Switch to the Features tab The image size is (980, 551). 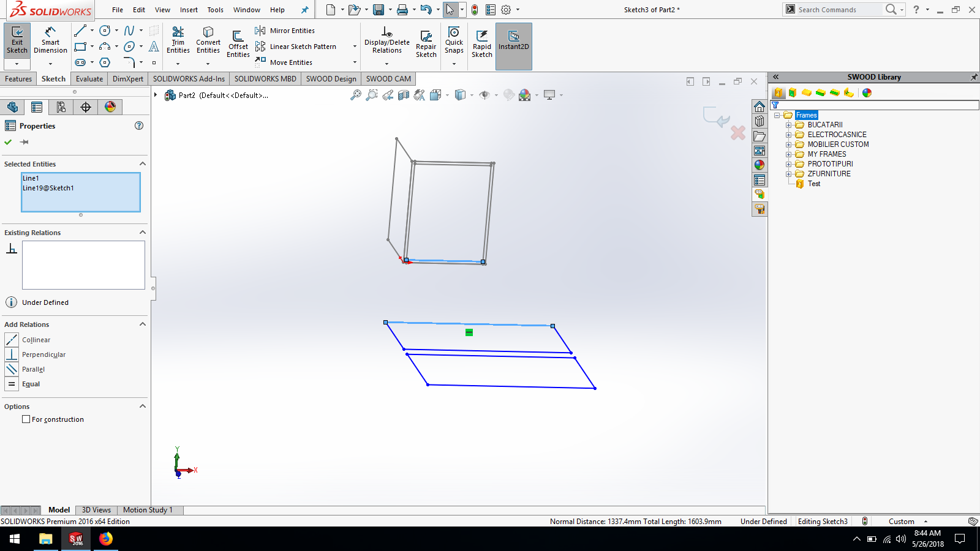[18, 79]
